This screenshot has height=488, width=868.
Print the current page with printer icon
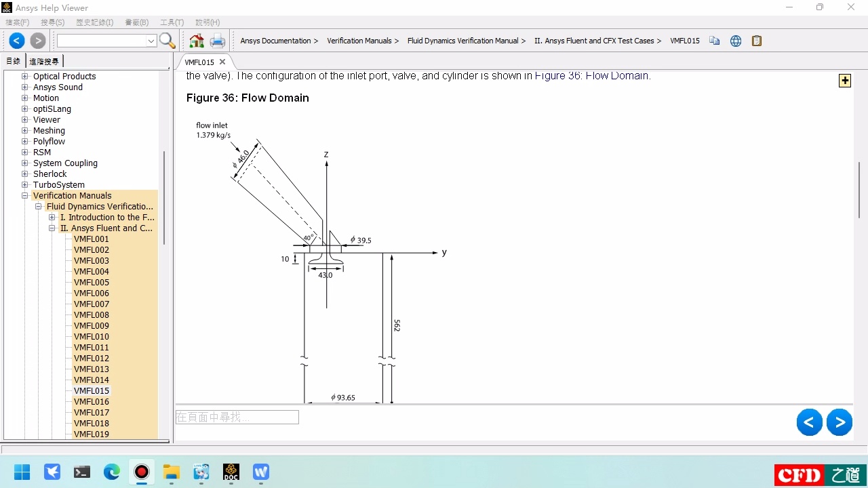click(x=217, y=41)
